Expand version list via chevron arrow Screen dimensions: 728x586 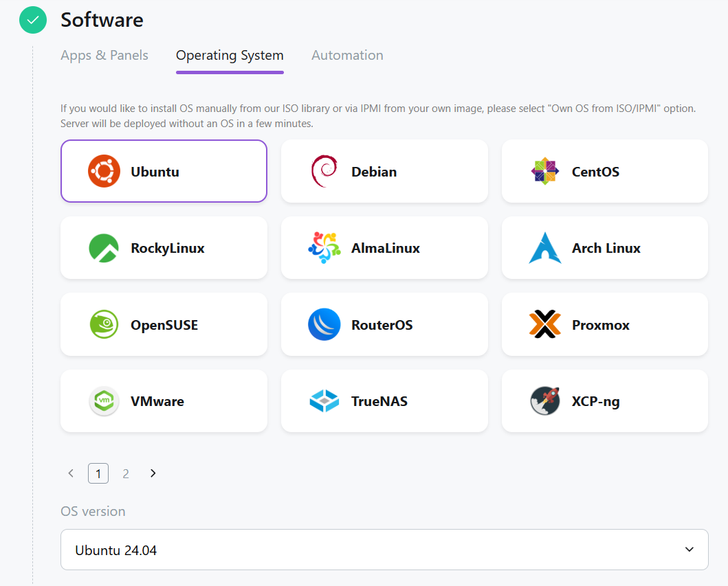[690, 550]
